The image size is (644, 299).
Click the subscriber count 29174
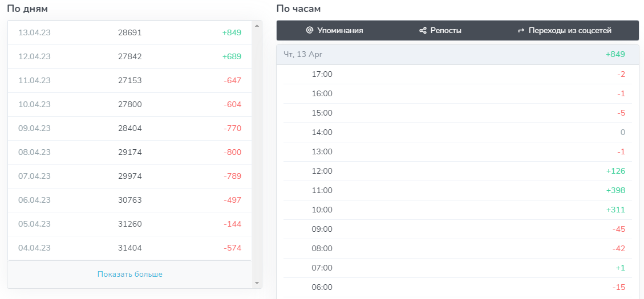130,152
